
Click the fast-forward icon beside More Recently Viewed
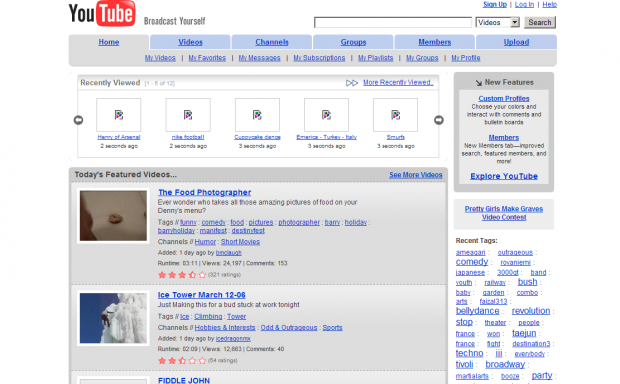(352, 83)
